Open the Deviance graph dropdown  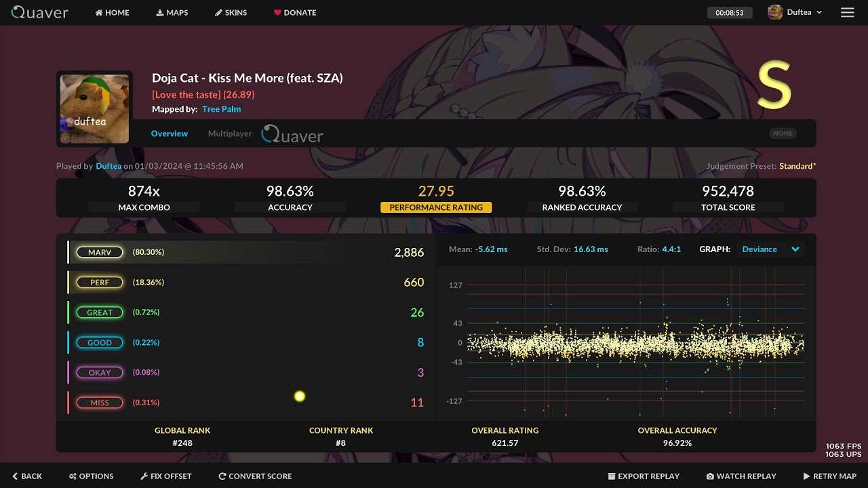(772, 249)
